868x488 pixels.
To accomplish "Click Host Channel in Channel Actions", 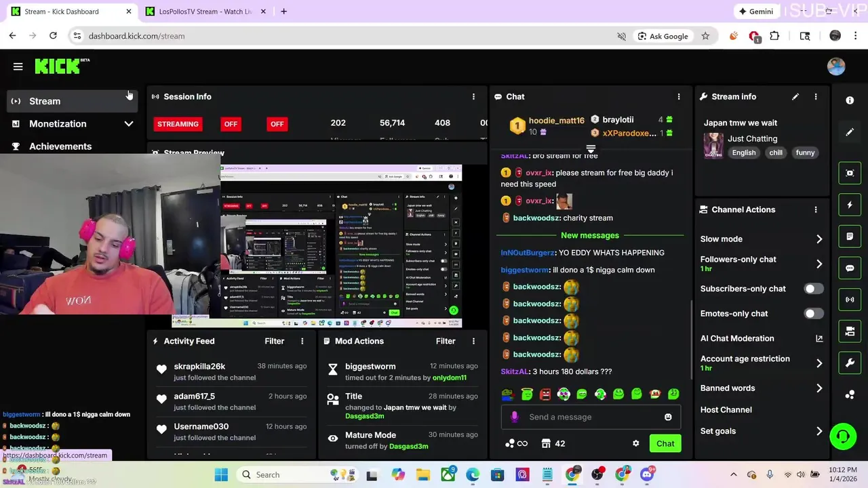I will coord(726,410).
